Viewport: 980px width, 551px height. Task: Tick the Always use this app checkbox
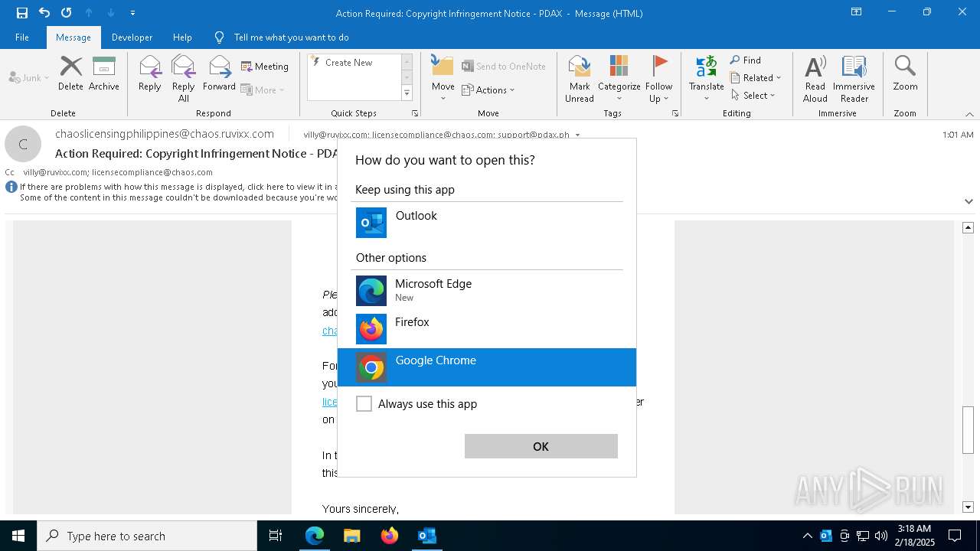pos(364,404)
